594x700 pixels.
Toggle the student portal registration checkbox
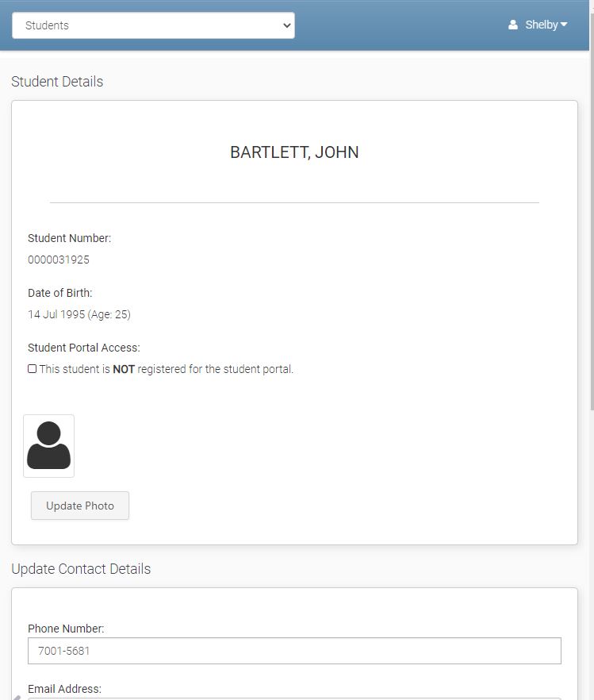tap(32, 369)
